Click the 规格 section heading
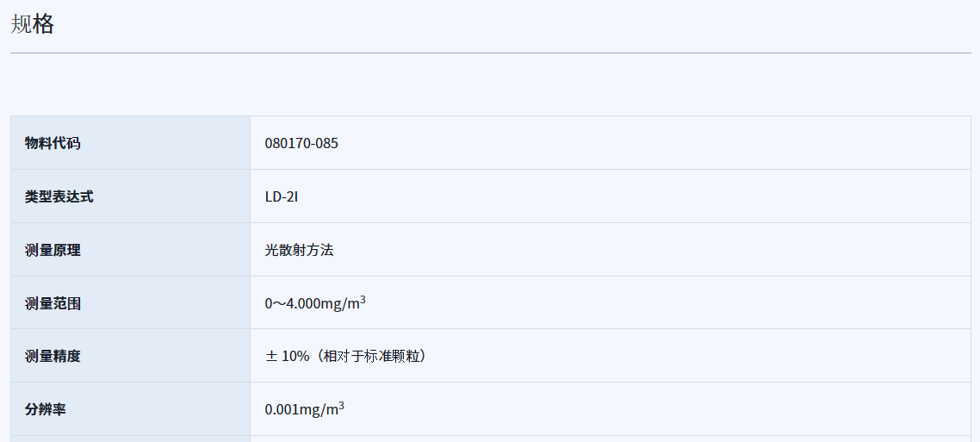This screenshot has height=442, width=980. point(33,24)
